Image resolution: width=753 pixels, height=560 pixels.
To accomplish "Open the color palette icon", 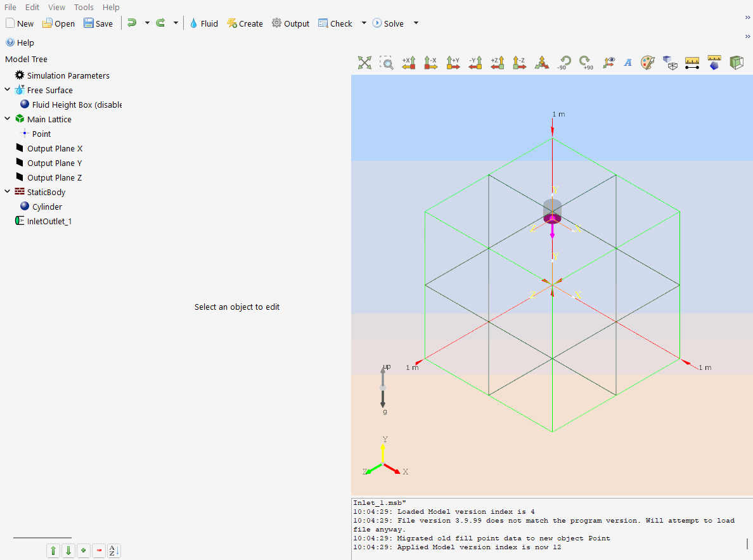I will (647, 62).
